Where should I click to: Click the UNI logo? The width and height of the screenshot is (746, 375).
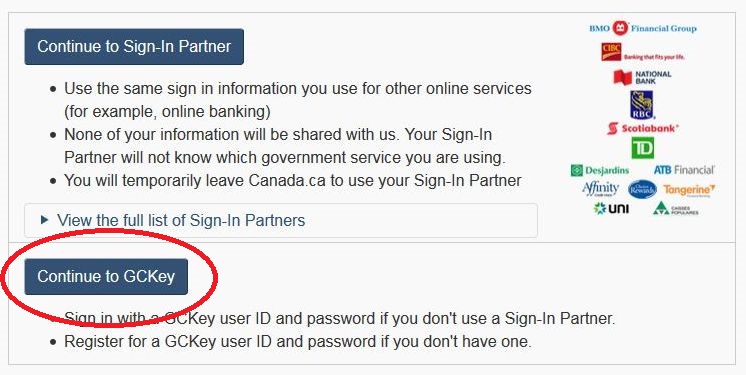pos(611,208)
